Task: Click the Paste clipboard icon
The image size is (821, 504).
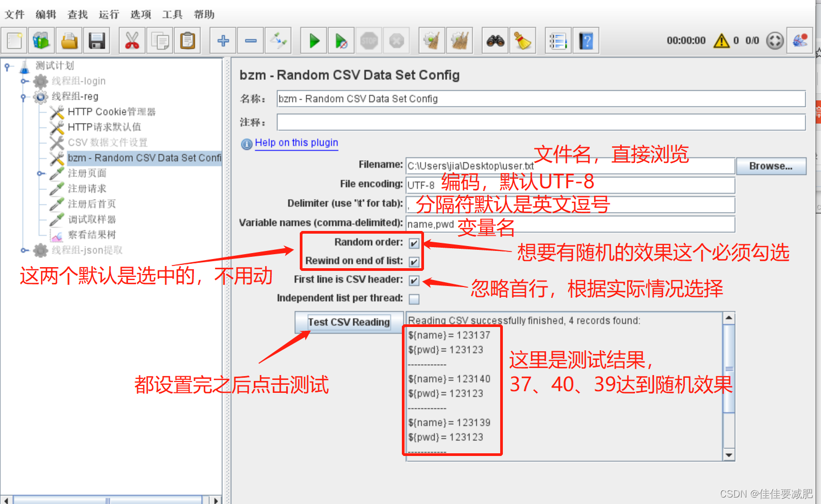Action: 187,40
